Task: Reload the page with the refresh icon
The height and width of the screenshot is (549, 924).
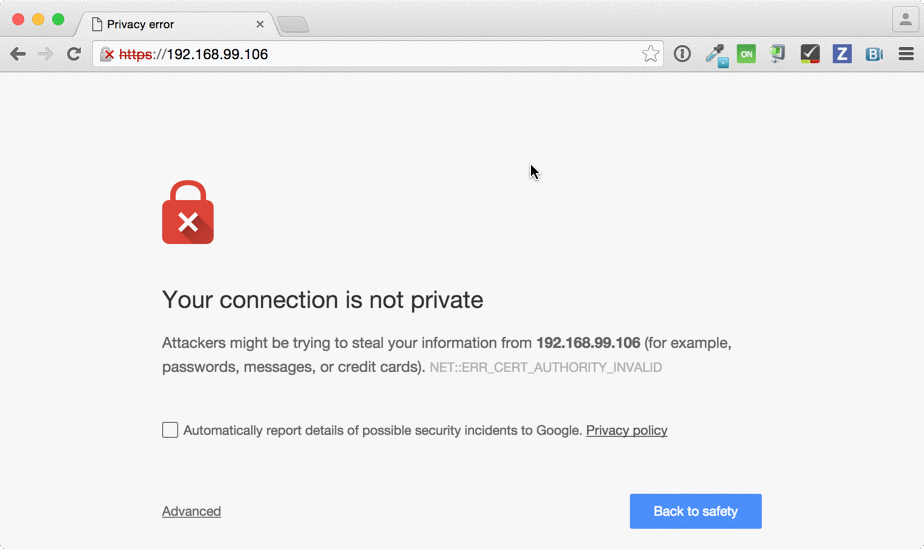Action: (74, 54)
